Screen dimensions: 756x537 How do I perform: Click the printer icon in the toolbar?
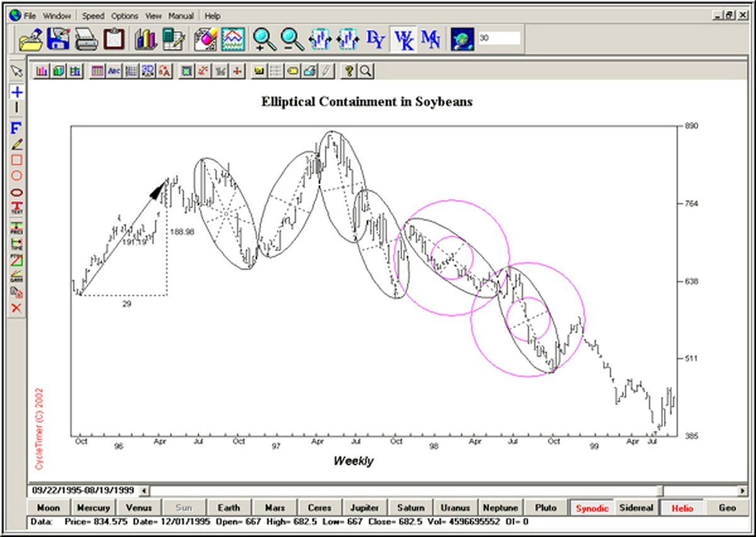[x=86, y=39]
